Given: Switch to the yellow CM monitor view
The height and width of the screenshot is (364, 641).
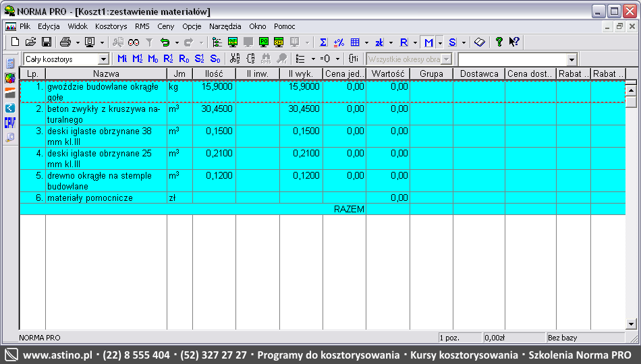Looking at the screenshot, I should coord(279,42).
